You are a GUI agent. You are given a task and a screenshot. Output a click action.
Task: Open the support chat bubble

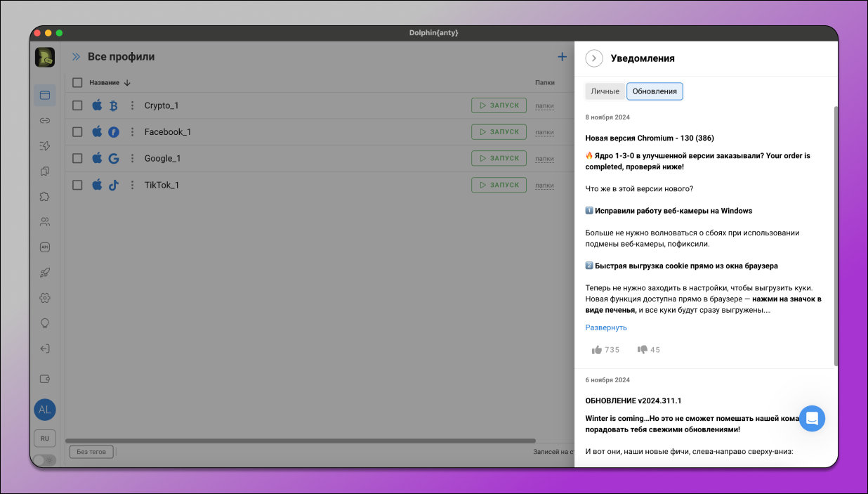812,418
